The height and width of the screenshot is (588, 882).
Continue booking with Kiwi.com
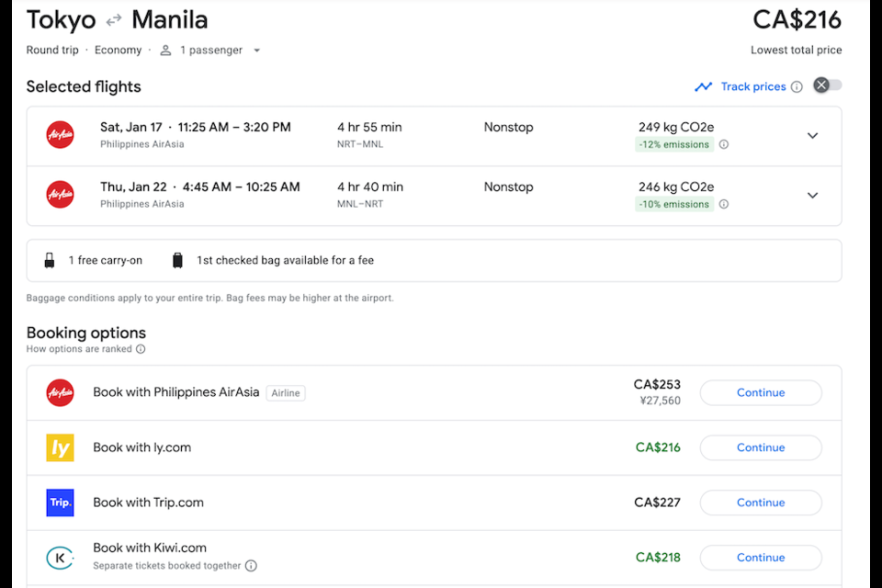click(x=761, y=558)
